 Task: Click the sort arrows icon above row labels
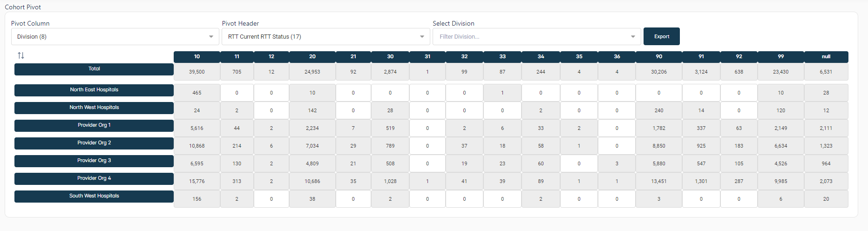point(21,55)
